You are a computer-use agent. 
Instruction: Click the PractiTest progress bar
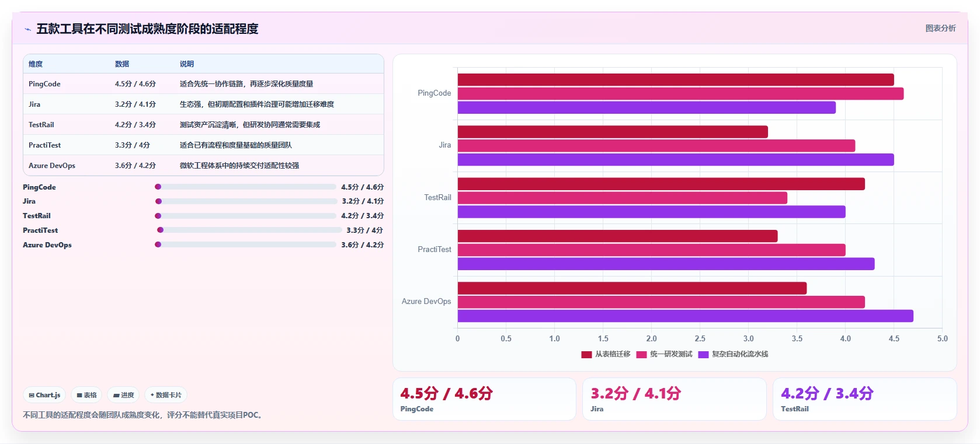point(249,230)
